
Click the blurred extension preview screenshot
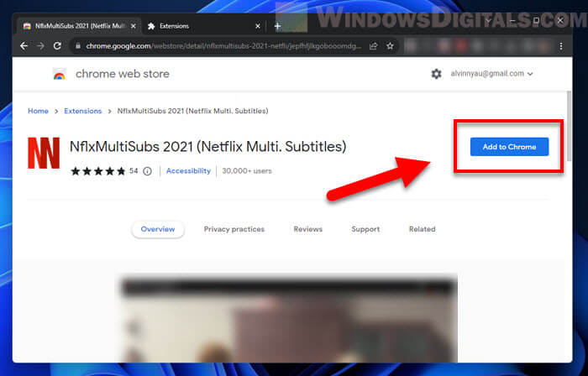pos(288,320)
